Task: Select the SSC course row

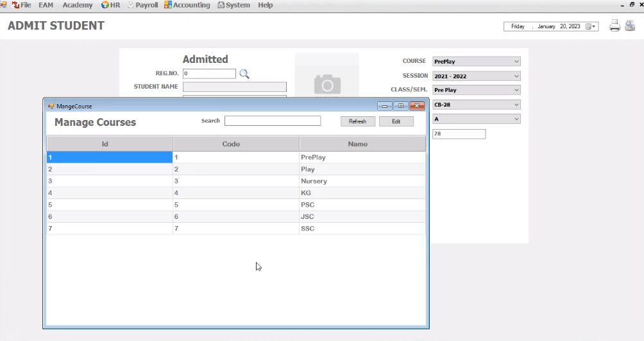Action: pyautogui.click(x=236, y=229)
